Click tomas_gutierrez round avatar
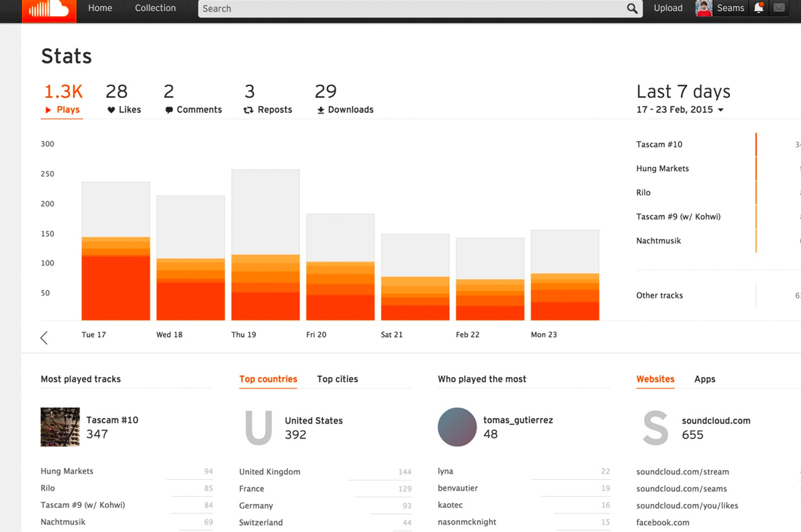This screenshot has width=801, height=532. coord(457,427)
